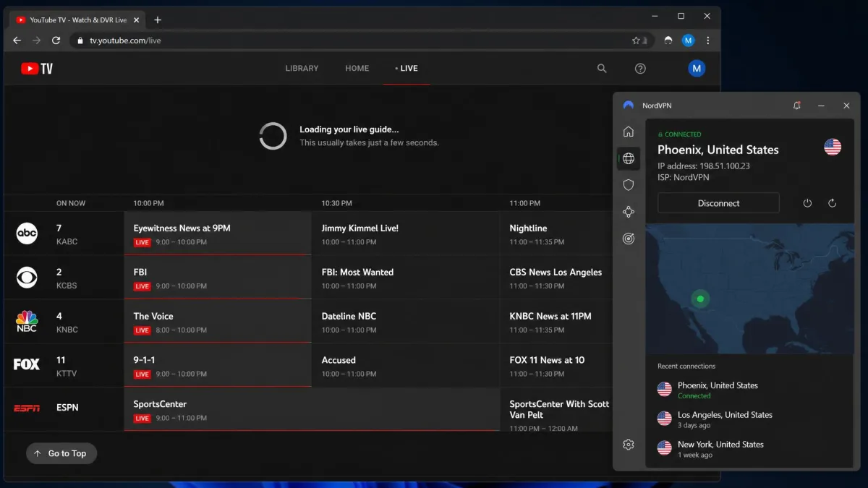This screenshot has width=868, height=488.
Task: Bookmark this page with star icon
Action: pos(636,40)
